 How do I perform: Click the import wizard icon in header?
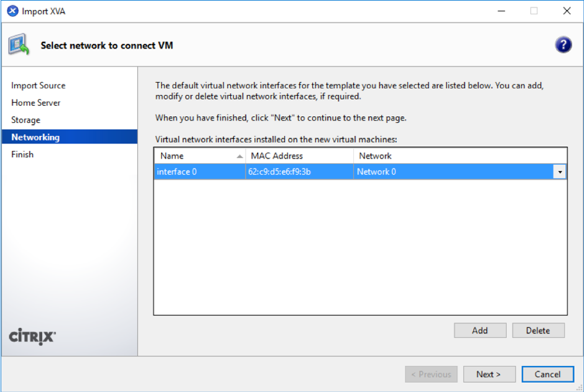tap(19, 44)
